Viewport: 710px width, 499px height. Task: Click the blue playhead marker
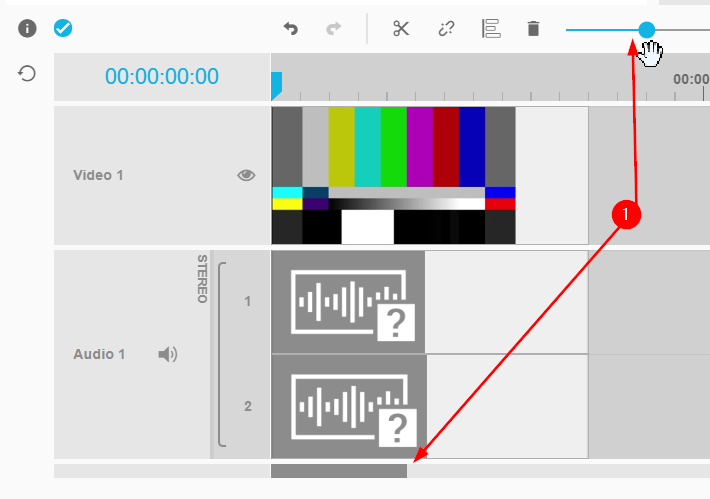[276, 85]
